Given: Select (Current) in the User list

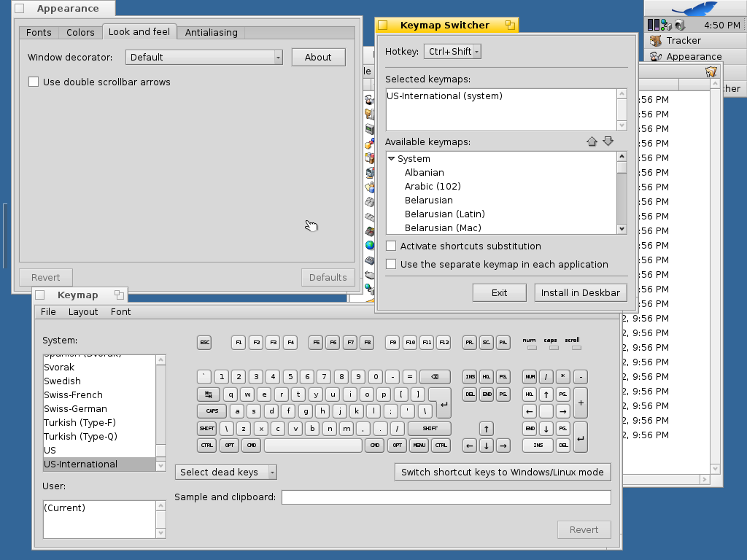Looking at the screenshot, I should point(99,507).
